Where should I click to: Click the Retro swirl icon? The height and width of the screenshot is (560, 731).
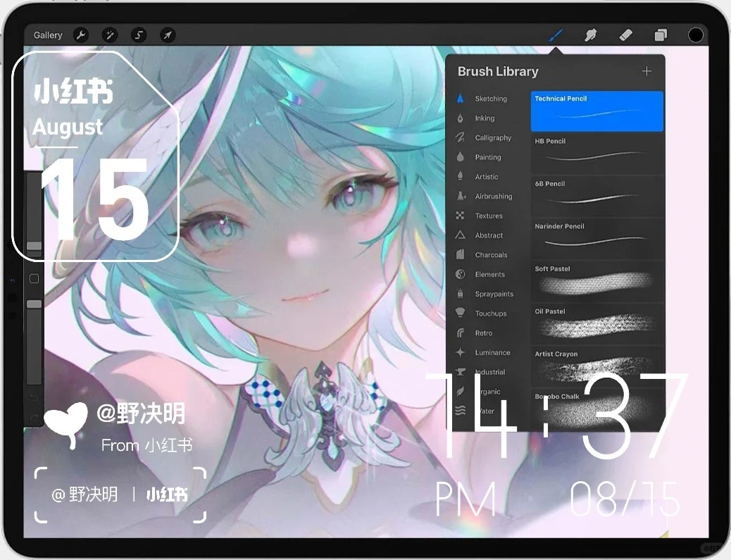[460, 333]
